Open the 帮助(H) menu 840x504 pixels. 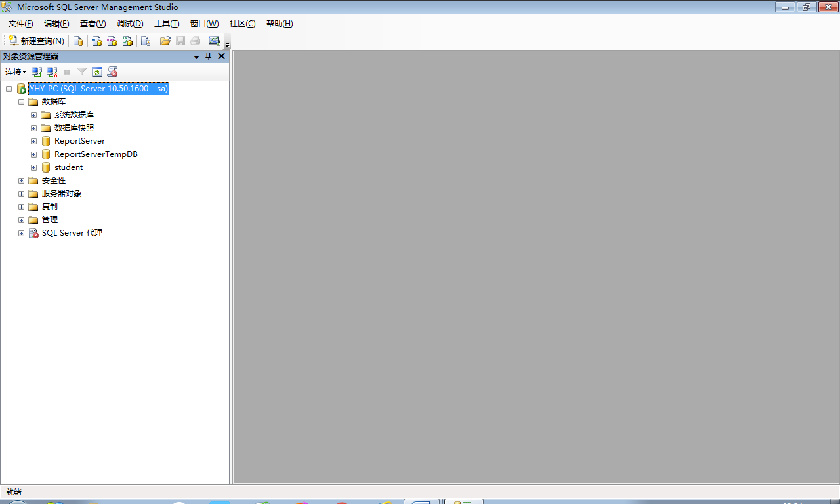pos(280,24)
